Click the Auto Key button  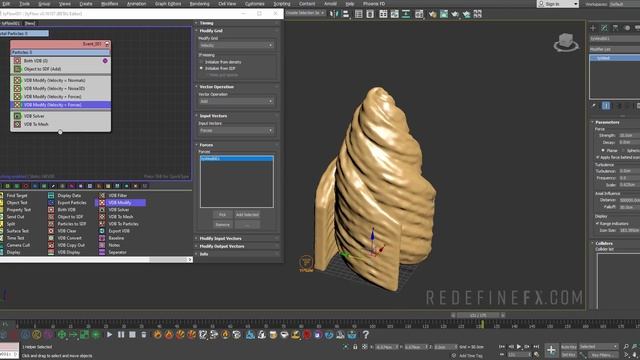[569, 347]
